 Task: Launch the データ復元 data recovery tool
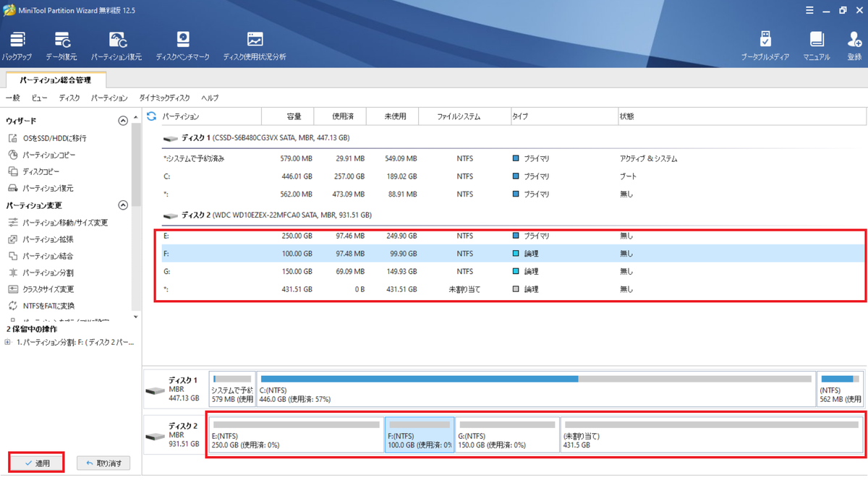click(x=61, y=46)
